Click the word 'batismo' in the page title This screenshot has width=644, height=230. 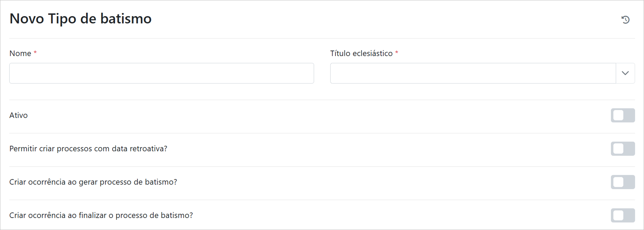coord(126,19)
